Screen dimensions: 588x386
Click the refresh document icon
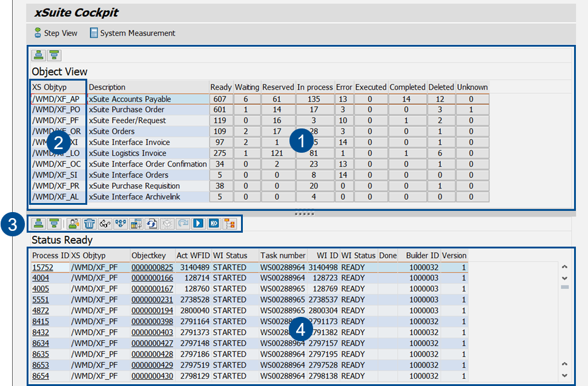pyautogui.click(x=152, y=224)
